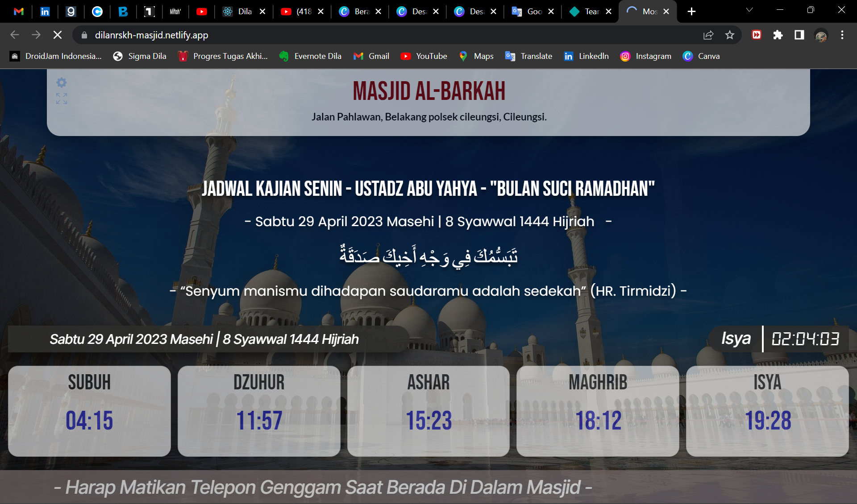857x504 pixels.
Task: Select the Subuh prayer time card
Action: pyautogui.click(x=89, y=411)
